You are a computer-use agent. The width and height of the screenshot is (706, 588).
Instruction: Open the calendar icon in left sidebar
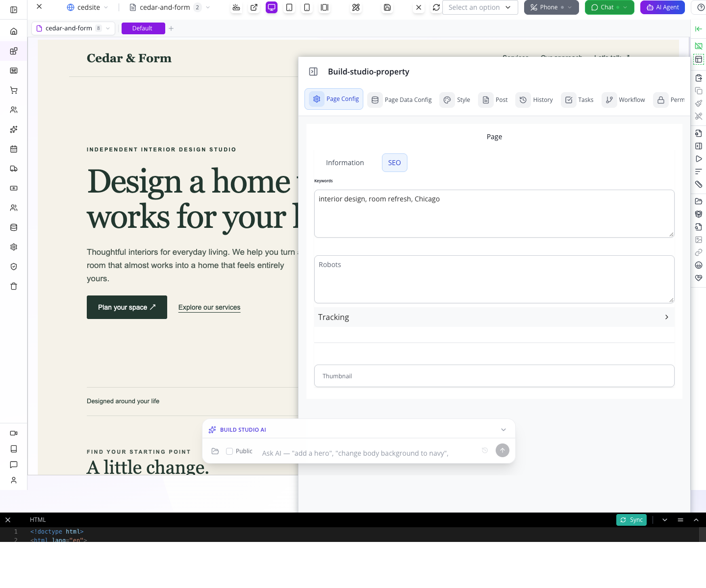click(x=14, y=149)
